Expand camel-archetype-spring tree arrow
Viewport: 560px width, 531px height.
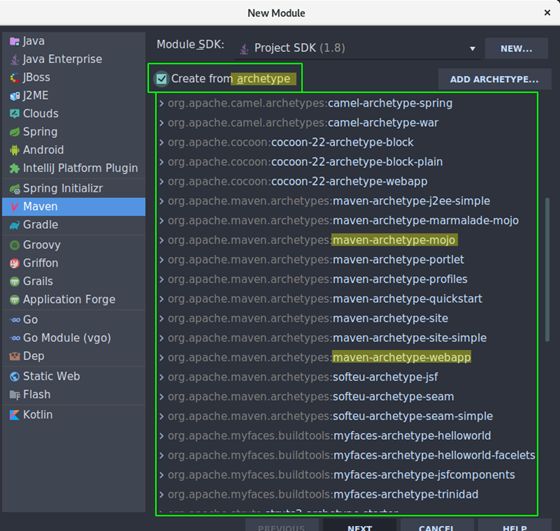[x=162, y=104]
